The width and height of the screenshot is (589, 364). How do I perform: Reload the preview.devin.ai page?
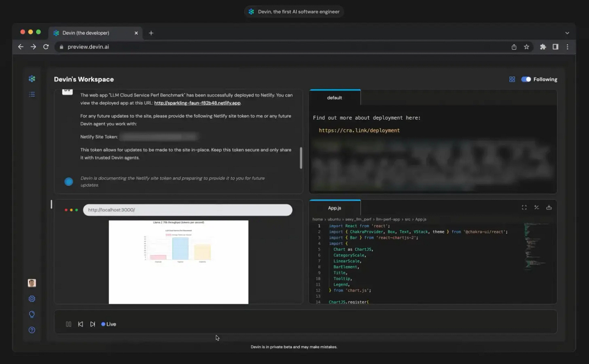[46, 47]
